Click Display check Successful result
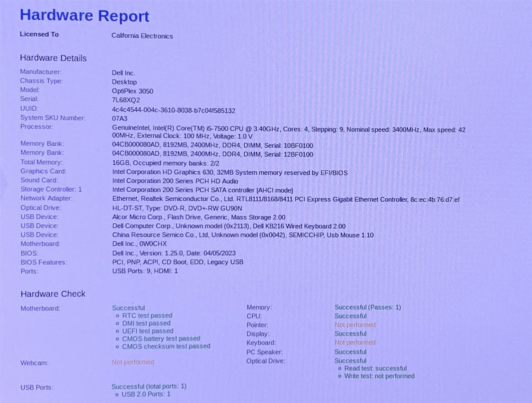This screenshot has width=532, height=403. point(350,334)
